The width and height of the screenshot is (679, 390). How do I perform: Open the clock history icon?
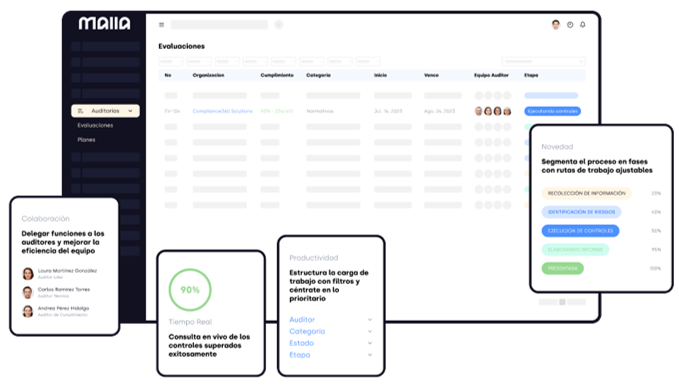click(570, 25)
